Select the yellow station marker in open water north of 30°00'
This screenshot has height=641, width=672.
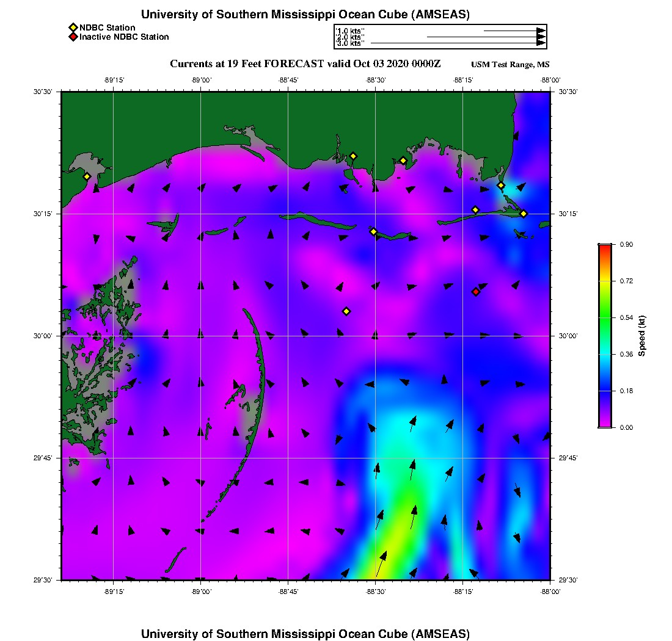pyautogui.click(x=346, y=311)
